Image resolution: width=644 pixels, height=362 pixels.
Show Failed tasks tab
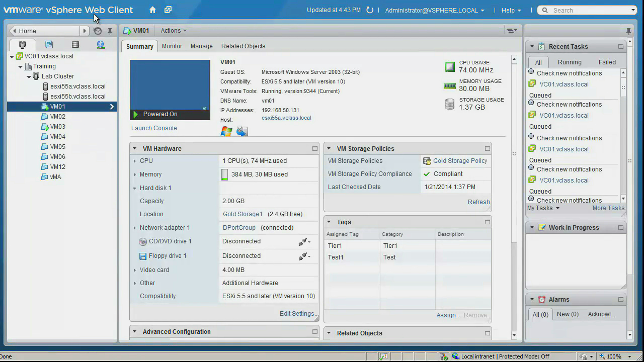pyautogui.click(x=607, y=62)
